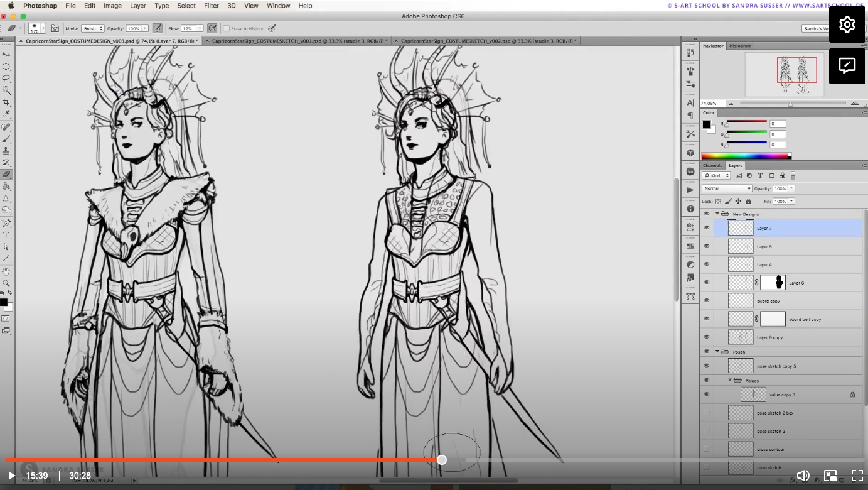Hide Layer 5 visibility eye
868x490 pixels.
pos(707,246)
